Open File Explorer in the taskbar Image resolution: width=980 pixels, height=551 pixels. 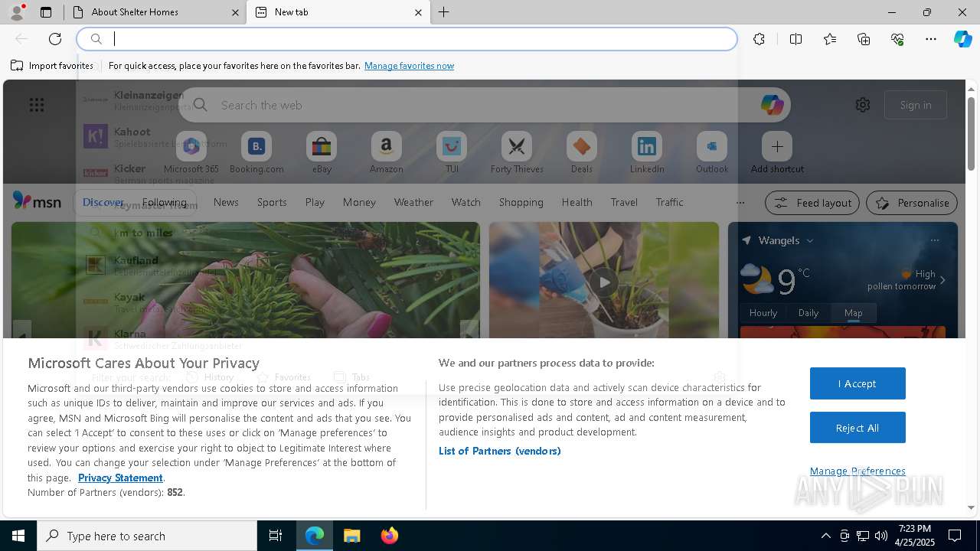tap(351, 536)
